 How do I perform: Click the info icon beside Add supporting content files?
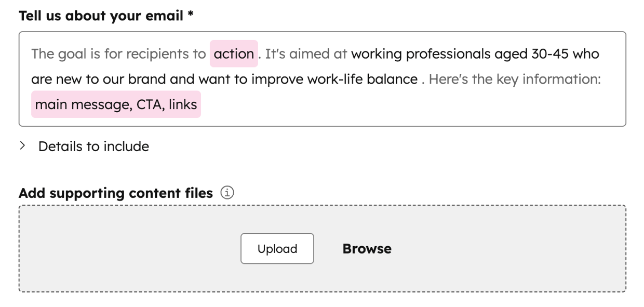(227, 192)
